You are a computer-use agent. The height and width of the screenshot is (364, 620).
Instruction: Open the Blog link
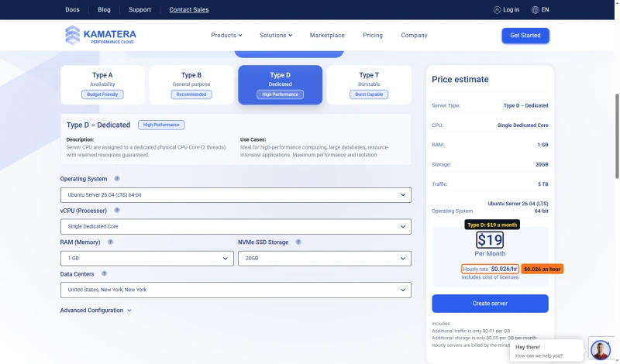coord(104,9)
